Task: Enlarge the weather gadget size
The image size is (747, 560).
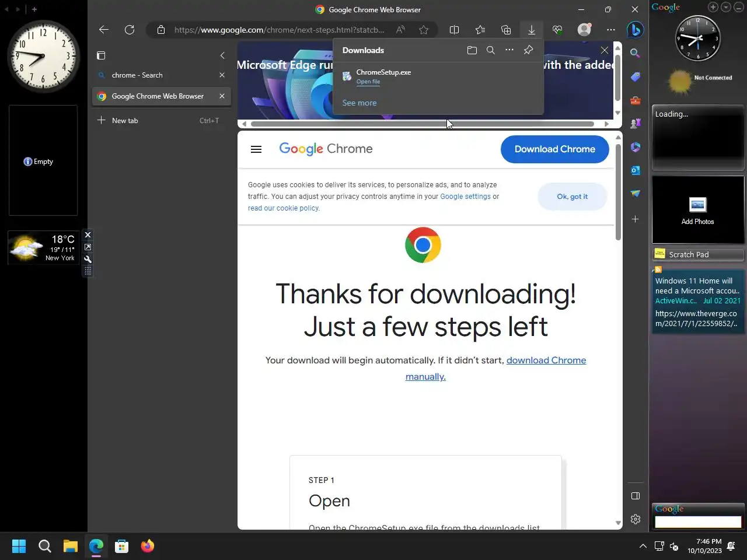Action: click(x=88, y=247)
